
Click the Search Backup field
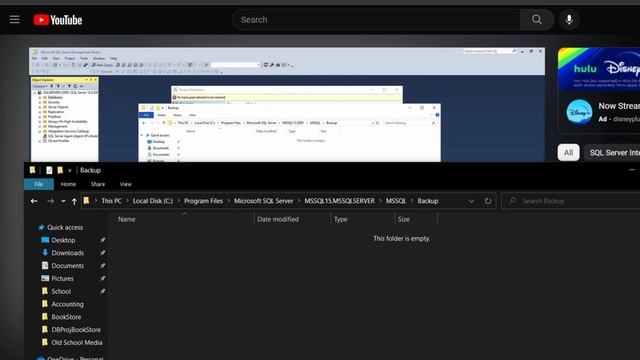click(x=571, y=201)
